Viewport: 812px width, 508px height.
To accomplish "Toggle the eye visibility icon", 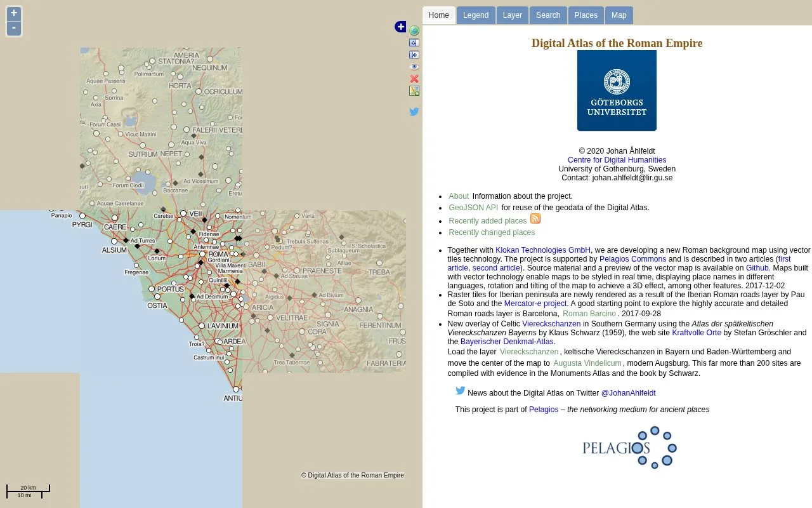I will (x=414, y=67).
